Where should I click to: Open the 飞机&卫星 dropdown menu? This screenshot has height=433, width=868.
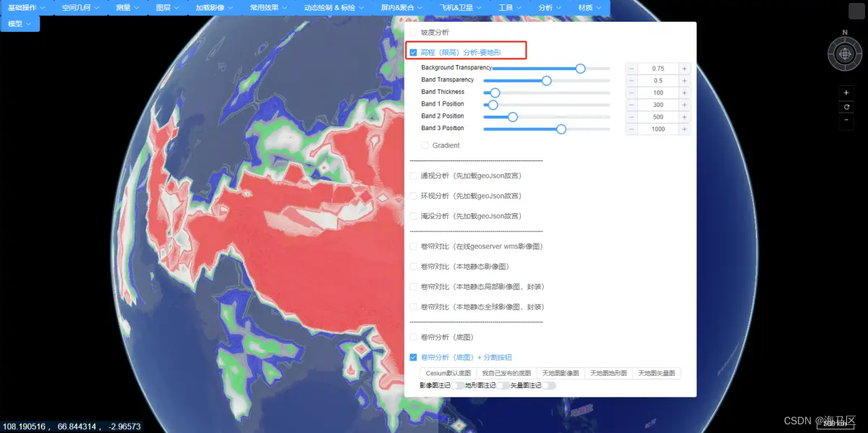coord(461,7)
